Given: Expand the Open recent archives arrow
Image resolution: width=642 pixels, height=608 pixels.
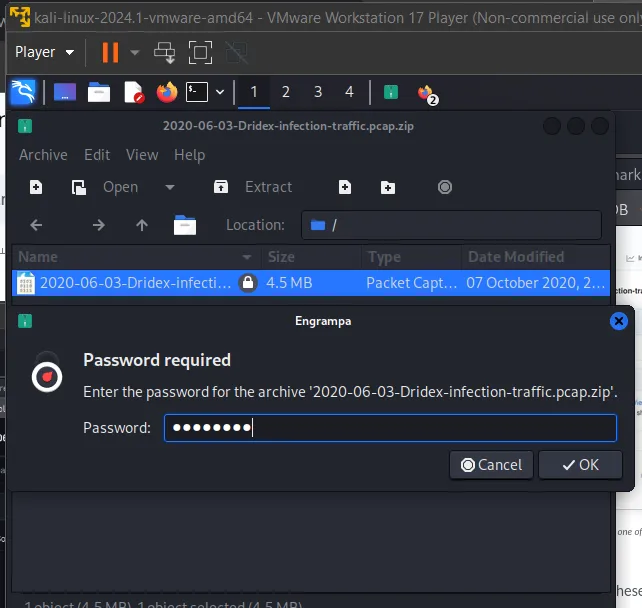Looking at the screenshot, I should 170,188.
